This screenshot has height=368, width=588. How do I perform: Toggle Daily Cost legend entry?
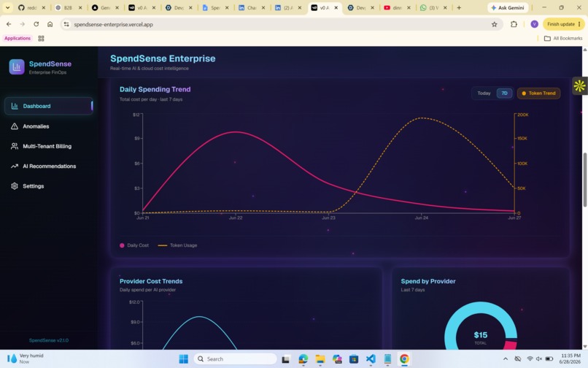coord(134,245)
